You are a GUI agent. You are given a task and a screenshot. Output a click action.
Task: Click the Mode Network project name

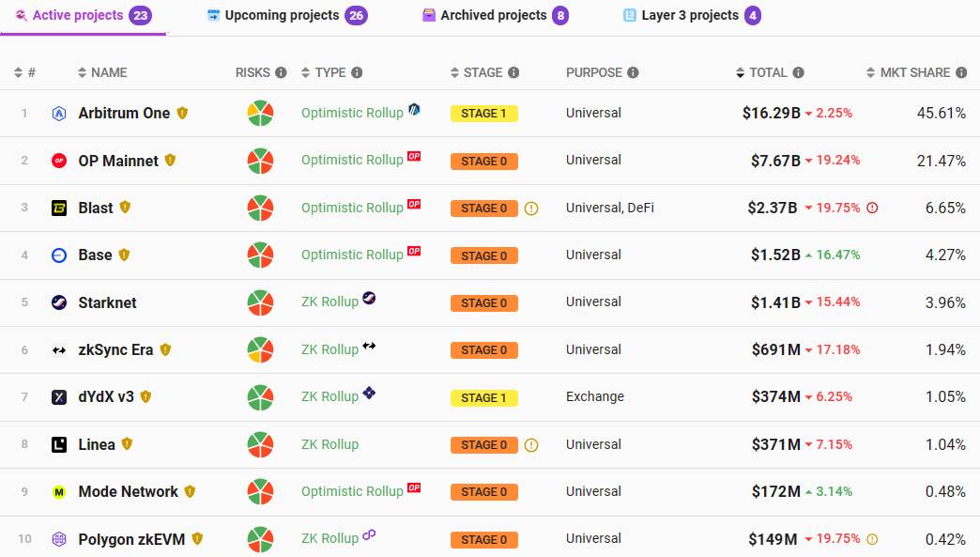click(x=128, y=492)
